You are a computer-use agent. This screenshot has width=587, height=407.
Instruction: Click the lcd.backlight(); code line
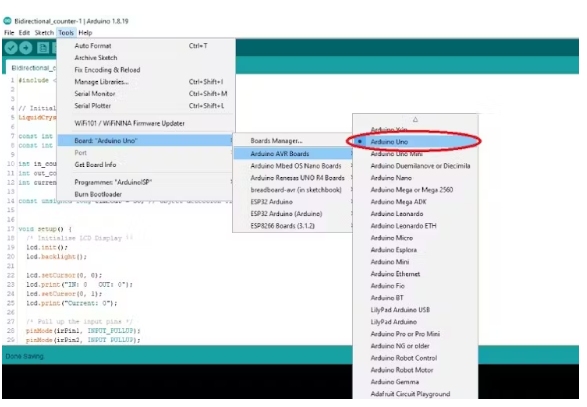click(57, 256)
